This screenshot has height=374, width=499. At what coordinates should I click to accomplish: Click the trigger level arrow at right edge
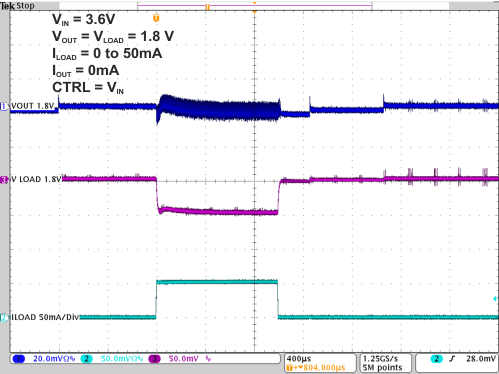pos(495,299)
